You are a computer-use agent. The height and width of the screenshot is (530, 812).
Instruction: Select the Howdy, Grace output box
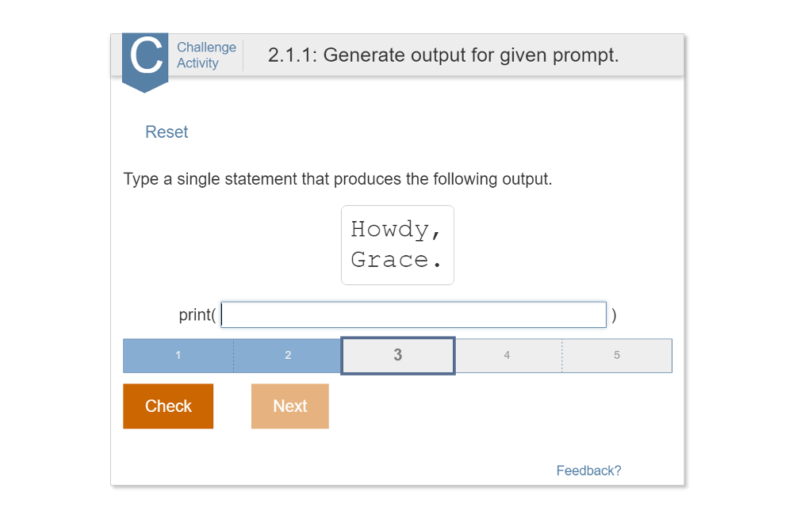pos(397,245)
